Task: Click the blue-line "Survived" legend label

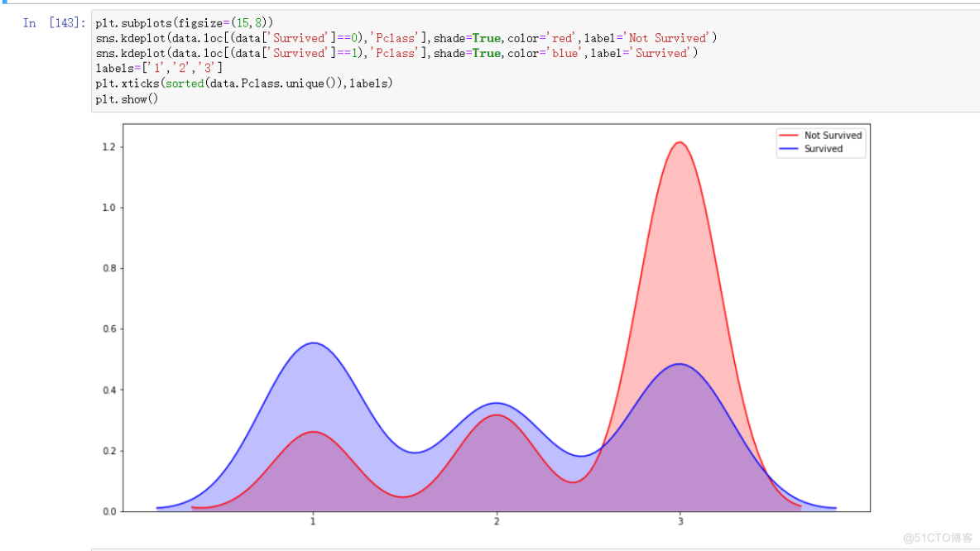Action: tap(823, 149)
